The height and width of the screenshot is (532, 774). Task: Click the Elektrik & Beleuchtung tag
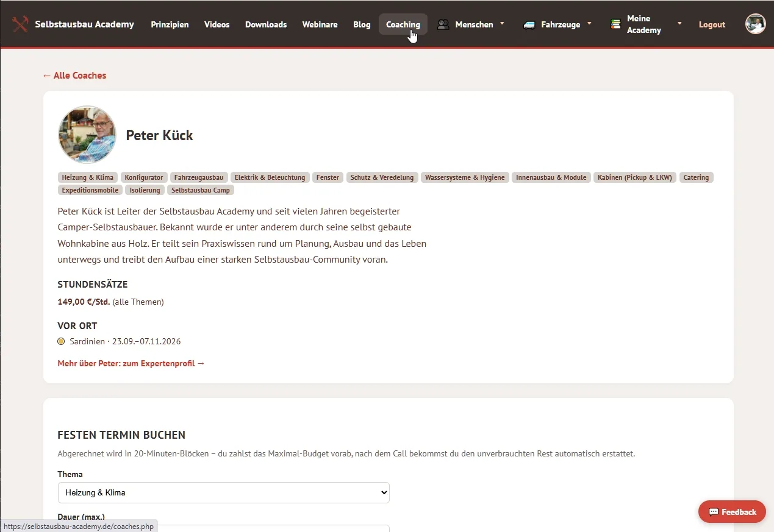270,177
